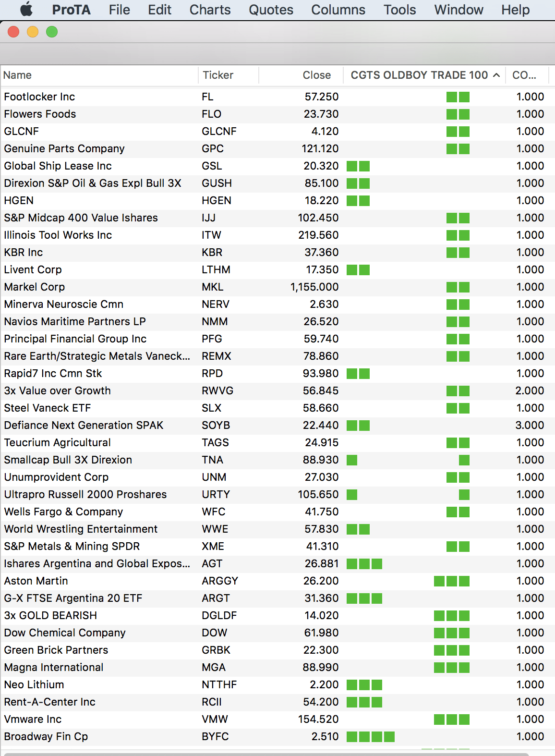Open the Help menu
This screenshot has height=756, width=555.
point(515,10)
